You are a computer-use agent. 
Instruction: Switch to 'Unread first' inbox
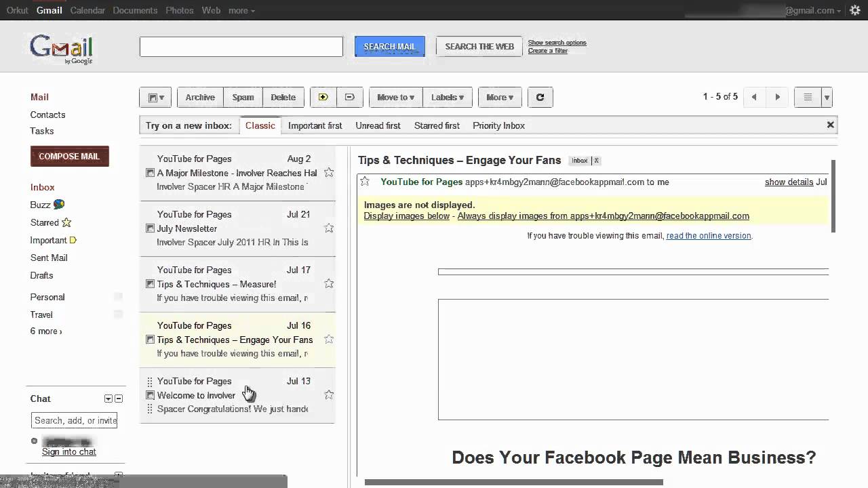[378, 125]
